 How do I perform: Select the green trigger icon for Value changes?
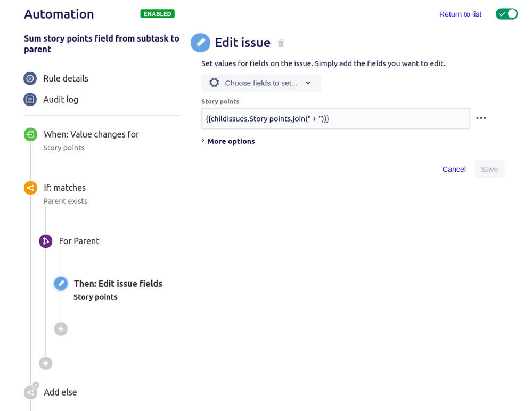point(30,134)
